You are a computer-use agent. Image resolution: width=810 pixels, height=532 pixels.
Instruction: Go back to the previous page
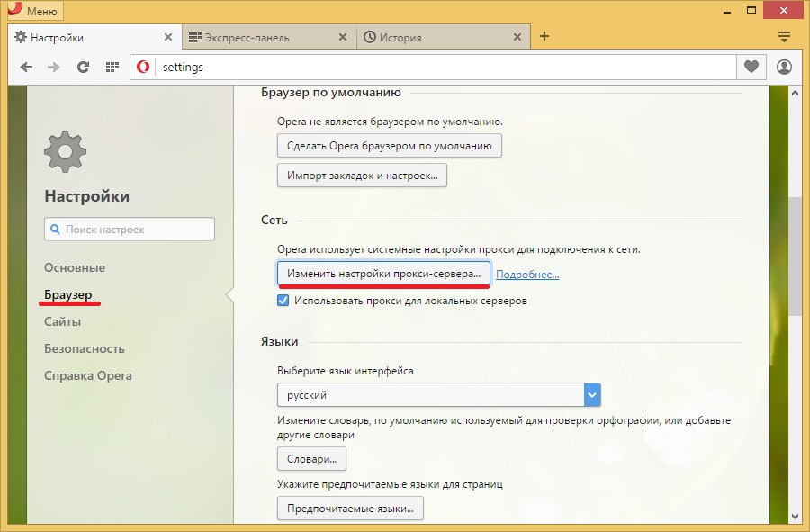coord(26,68)
